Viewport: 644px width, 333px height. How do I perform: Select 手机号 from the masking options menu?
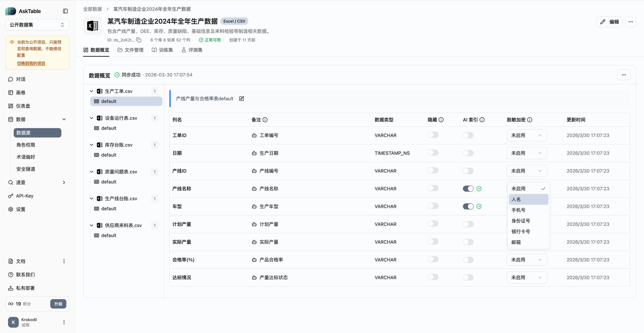coord(518,210)
